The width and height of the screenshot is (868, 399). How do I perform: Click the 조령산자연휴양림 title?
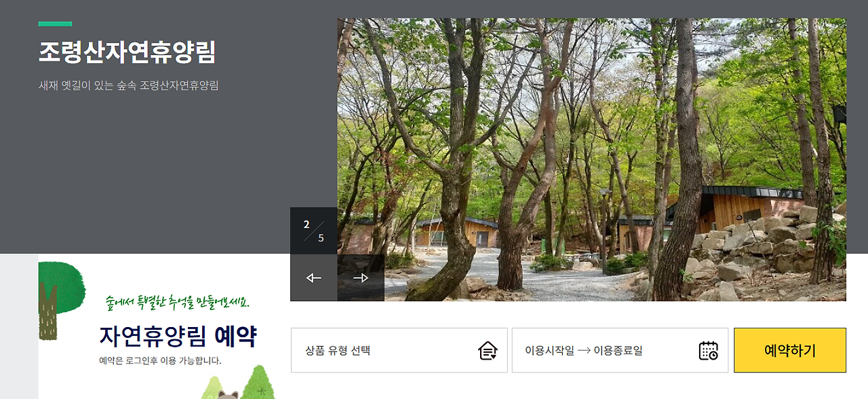[x=127, y=52]
